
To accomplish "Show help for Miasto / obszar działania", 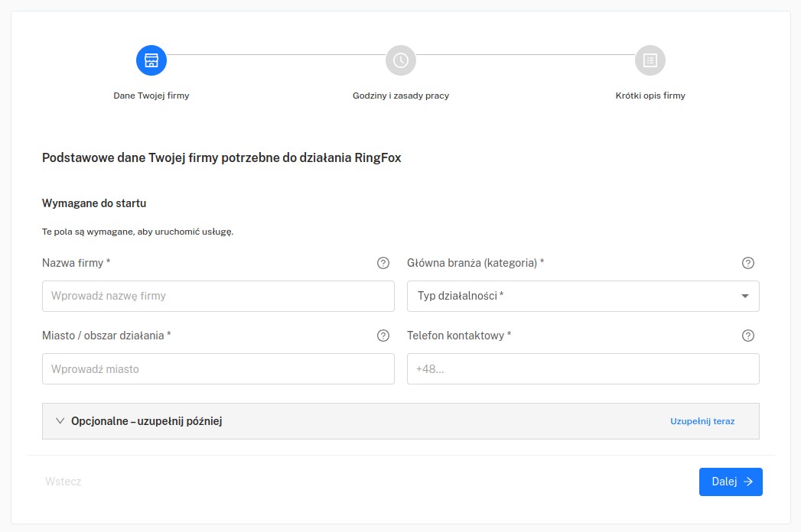I will coord(383,336).
